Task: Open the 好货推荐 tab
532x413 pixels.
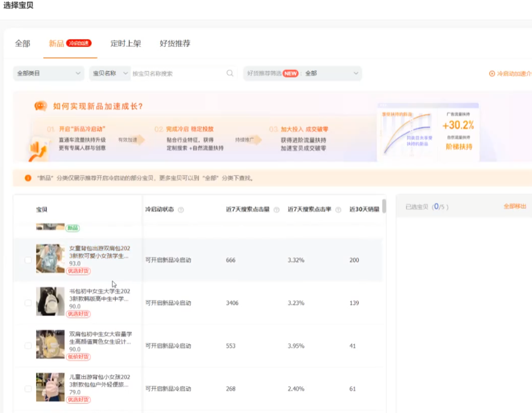Action: click(x=175, y=44)
